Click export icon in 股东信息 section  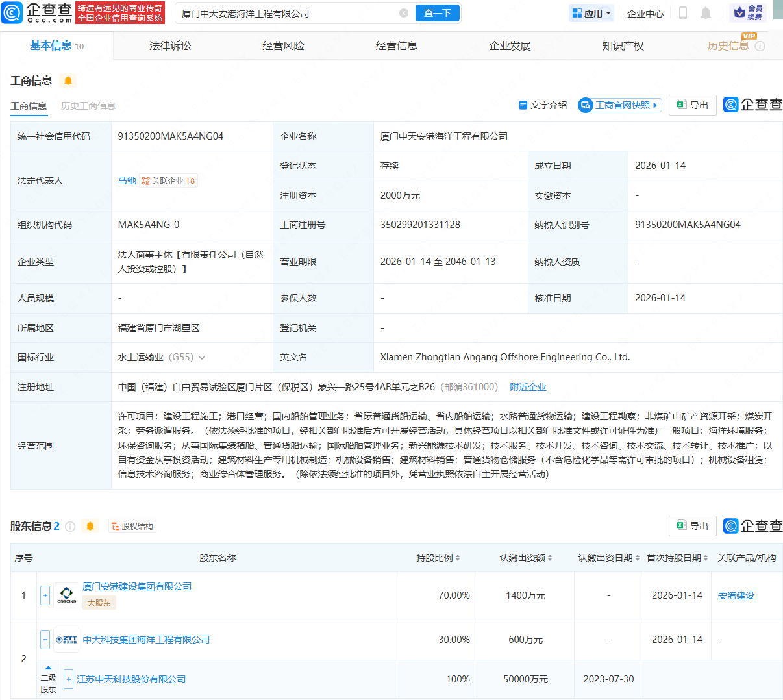[692, 526]
